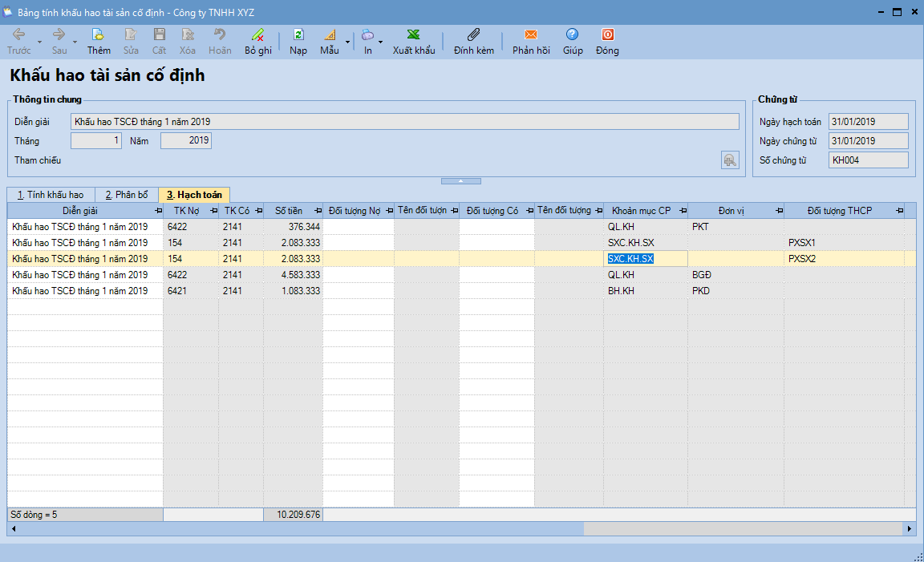Viewport: 924px width, 562px height.
Task: Switch to Phân bổ tab
Action: coord(127,195)
